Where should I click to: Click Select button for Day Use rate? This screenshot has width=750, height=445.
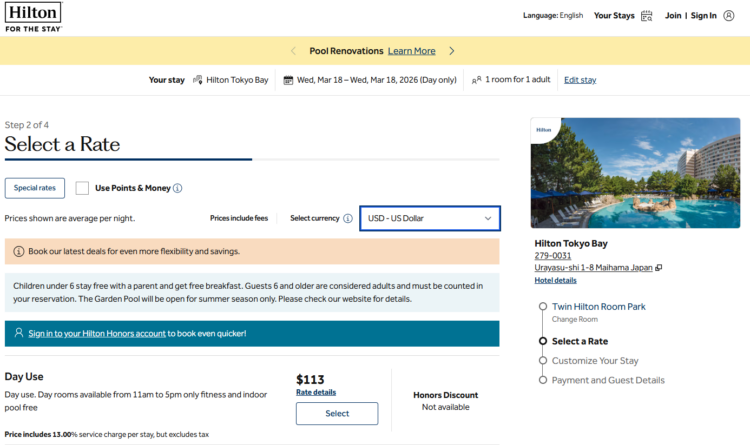pyautogui.click(x=337, y=414)
